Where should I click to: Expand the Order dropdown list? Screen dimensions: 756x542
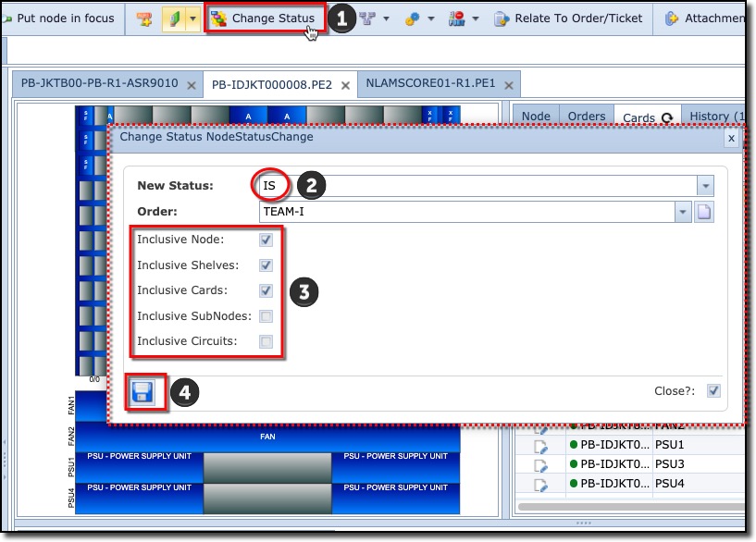(684, 212)
